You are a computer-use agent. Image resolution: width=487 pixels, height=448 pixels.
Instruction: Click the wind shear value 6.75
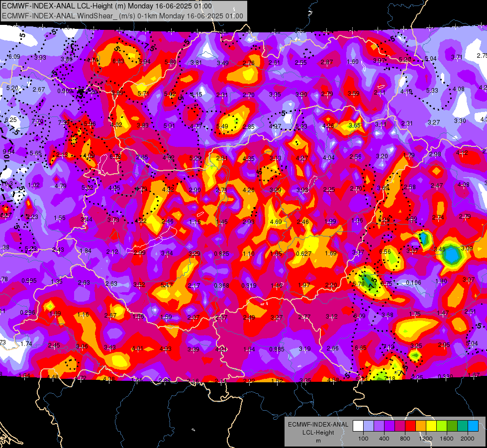[386, 284]
